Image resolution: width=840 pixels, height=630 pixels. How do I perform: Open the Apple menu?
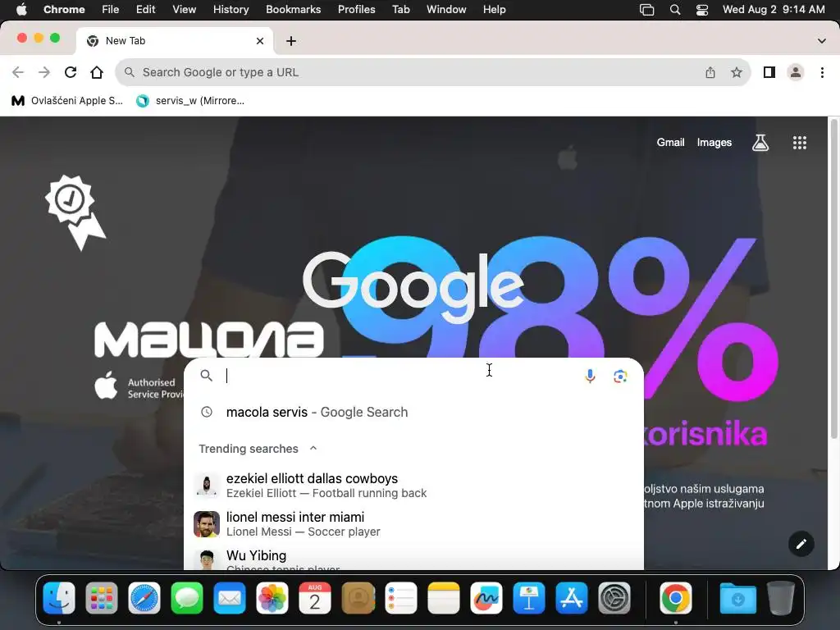coord(21,10)
